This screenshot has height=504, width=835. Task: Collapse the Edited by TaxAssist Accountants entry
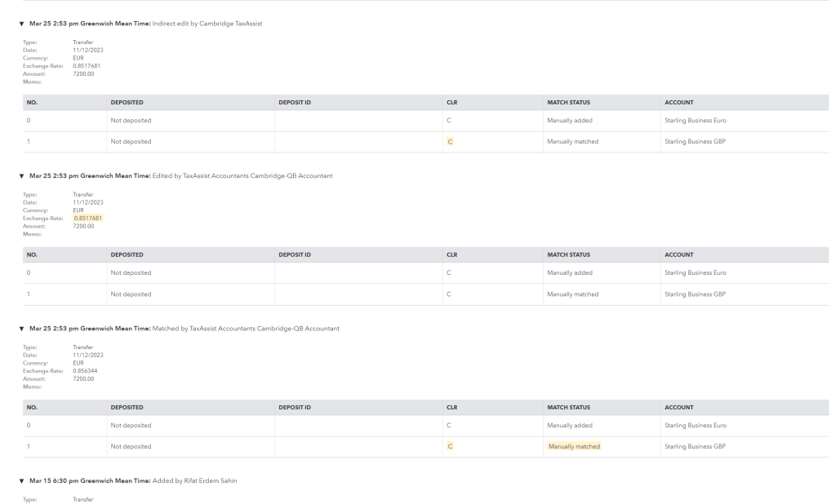tap(21, 176)
